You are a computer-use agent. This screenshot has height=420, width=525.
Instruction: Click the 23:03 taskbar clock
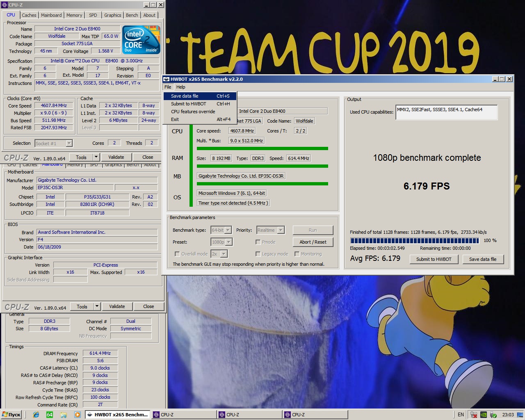pyautogui.click(x=508, y=415)
